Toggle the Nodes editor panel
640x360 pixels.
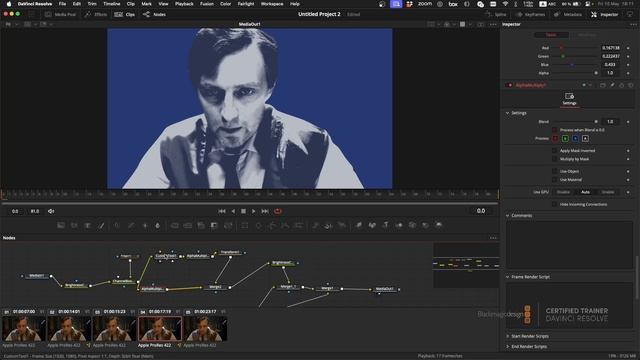[x=154, y=14]
